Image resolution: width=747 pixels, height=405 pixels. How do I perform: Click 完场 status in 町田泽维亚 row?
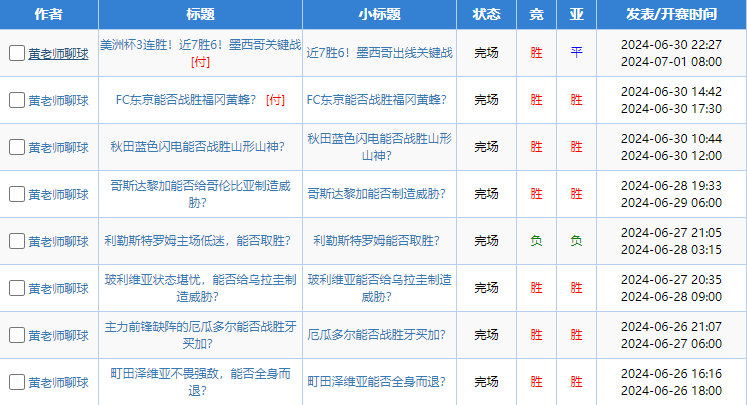pyautogui.click(x=486, y=382)
